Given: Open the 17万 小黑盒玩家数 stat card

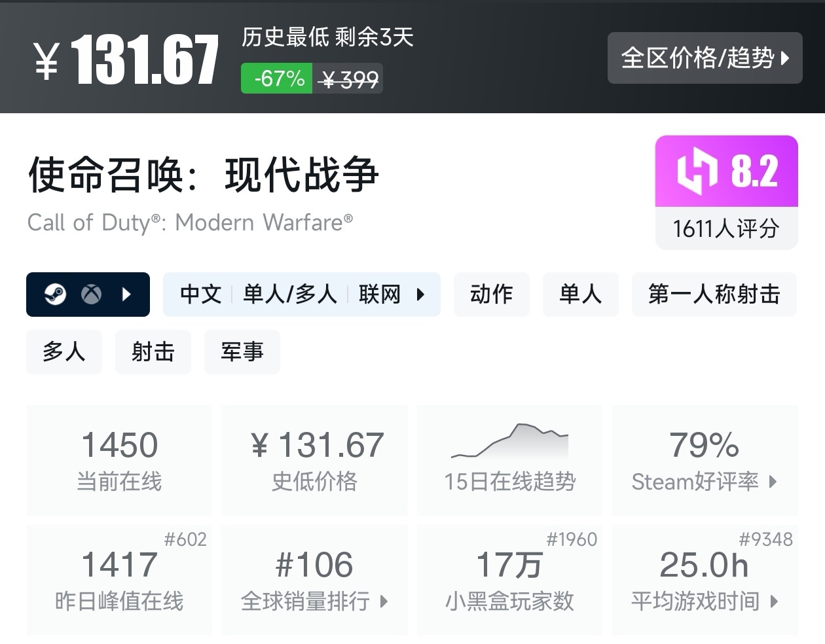Looking at the screenshot, I should (x=510, y=580).
